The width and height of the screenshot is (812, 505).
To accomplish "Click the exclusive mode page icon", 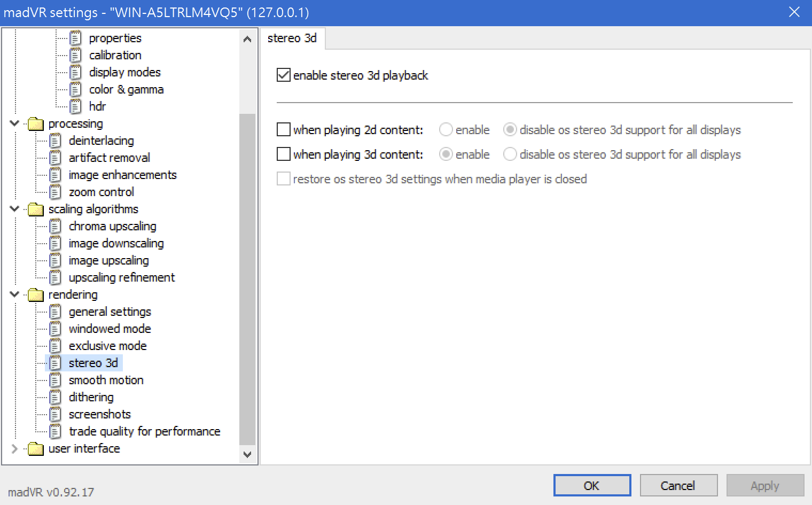I will [x=56, y=346].
